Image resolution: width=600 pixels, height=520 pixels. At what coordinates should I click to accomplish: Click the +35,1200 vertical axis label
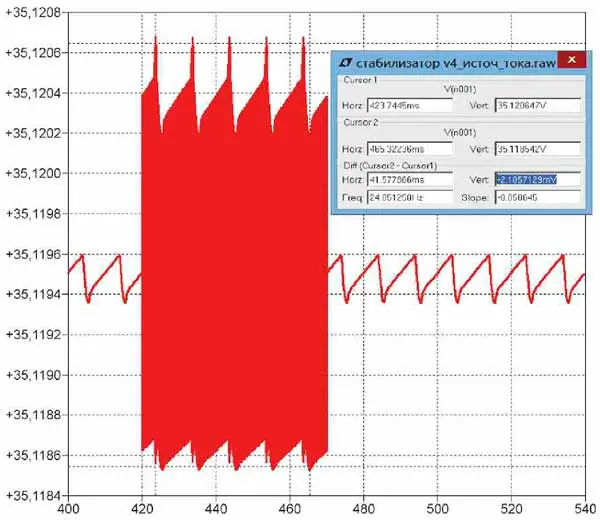(x=33, y=173)
